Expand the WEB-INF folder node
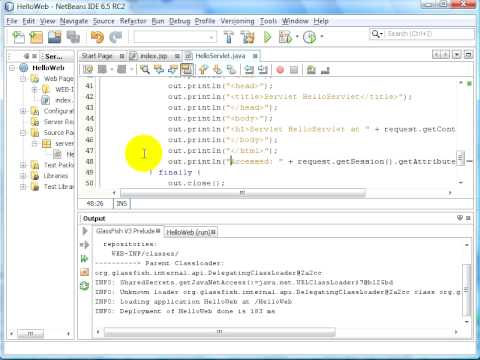The image size is (480, 360). 34,89
